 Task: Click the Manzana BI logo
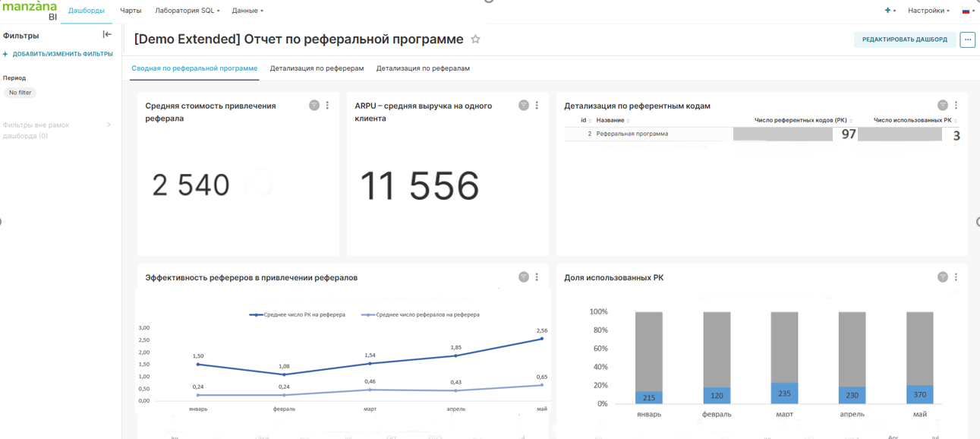pyautogui.click(x=30, y=10)
